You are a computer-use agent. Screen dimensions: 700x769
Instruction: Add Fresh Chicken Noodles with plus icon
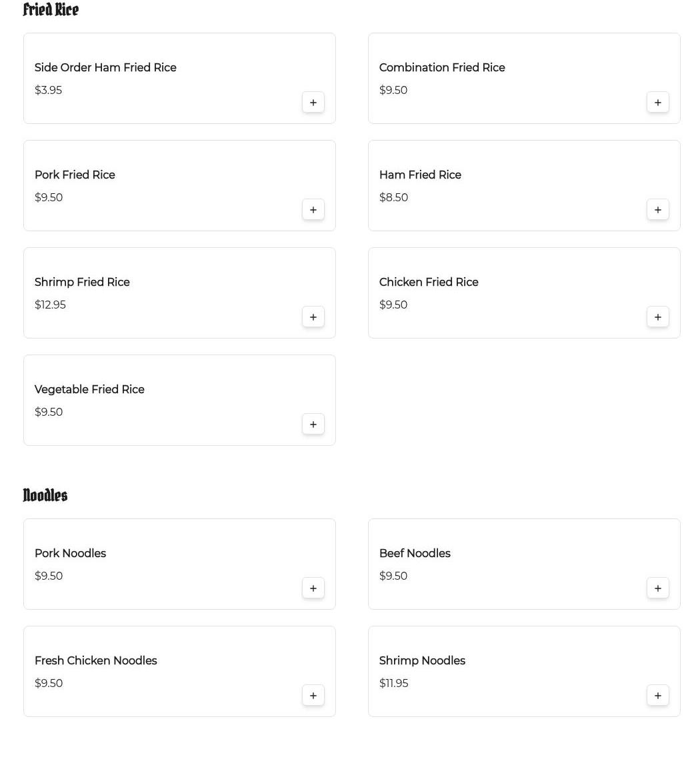(x=313, y=696)
